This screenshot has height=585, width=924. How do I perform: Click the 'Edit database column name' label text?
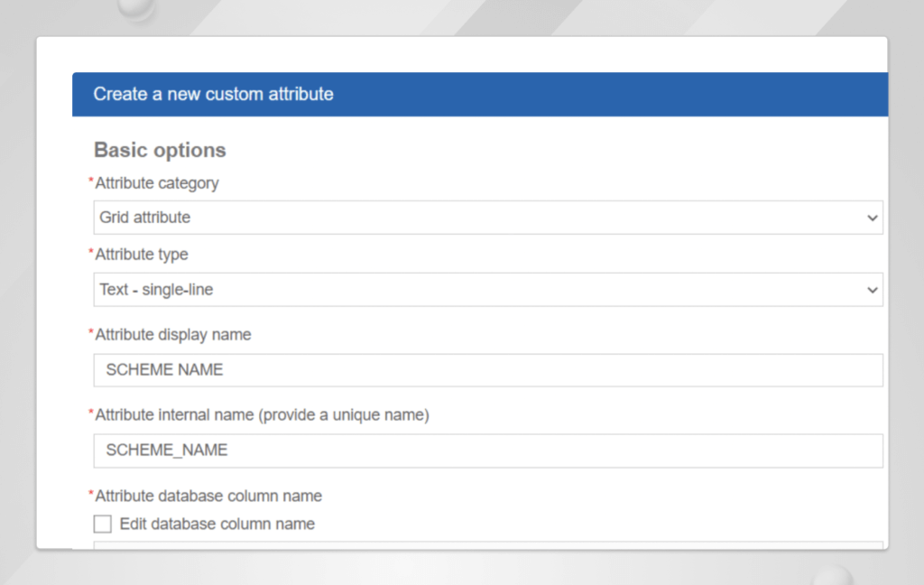tap(217, 524)
